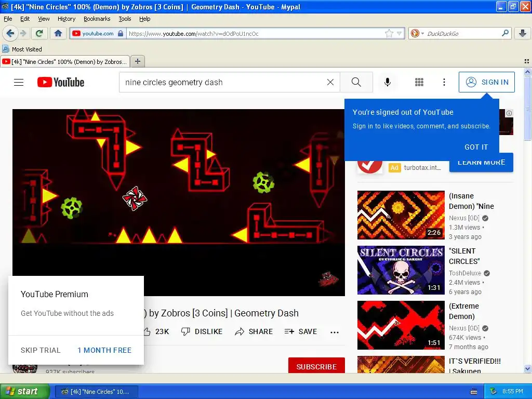532x399 pixels.
Task: Open the Bookmarks menu
Action: point(97,19)
